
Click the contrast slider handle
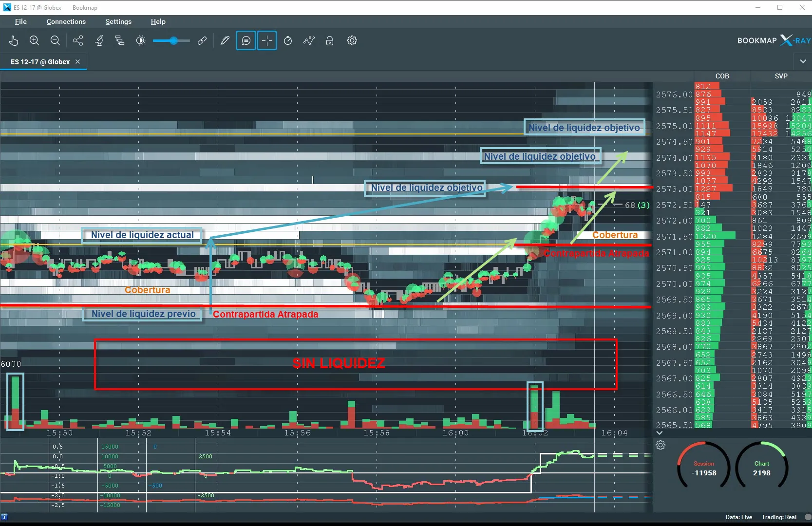[x=174, y=41]
